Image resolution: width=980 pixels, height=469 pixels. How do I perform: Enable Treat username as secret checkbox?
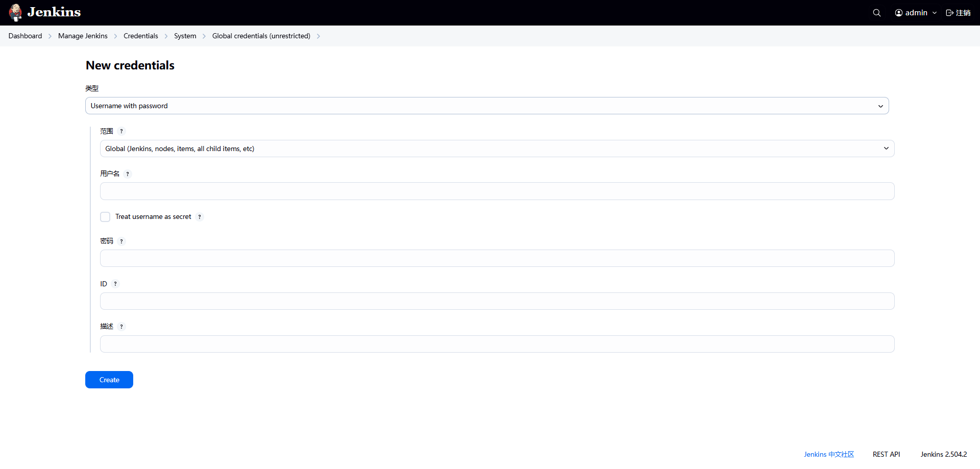click(x=105, y=217)
